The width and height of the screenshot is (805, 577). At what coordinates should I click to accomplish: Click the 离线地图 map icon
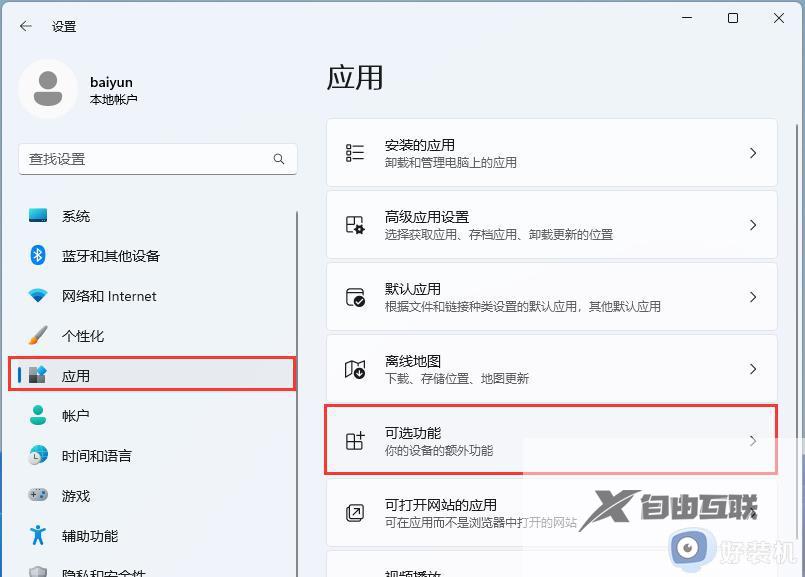pyautogui.click(x=355, y=368)
